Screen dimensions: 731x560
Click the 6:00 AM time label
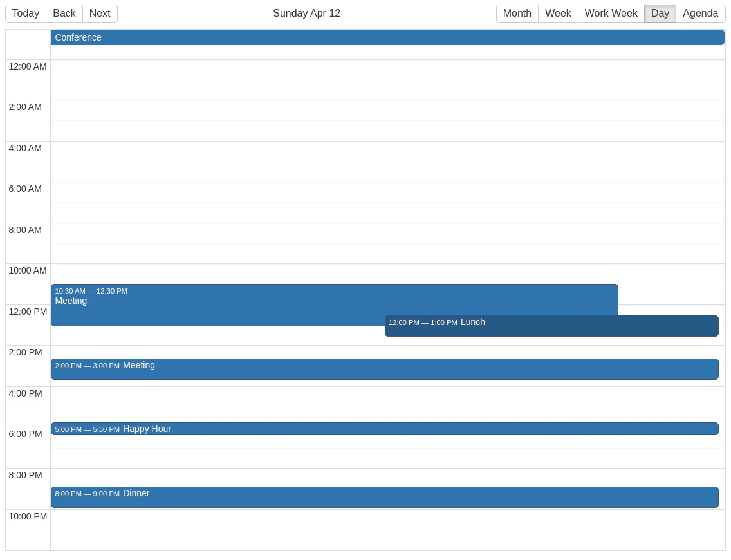(x=25, y=189)
